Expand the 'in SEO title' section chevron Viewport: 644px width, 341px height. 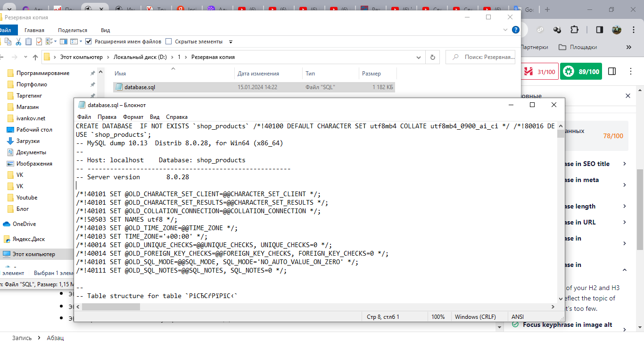click(x=625, y=164)
